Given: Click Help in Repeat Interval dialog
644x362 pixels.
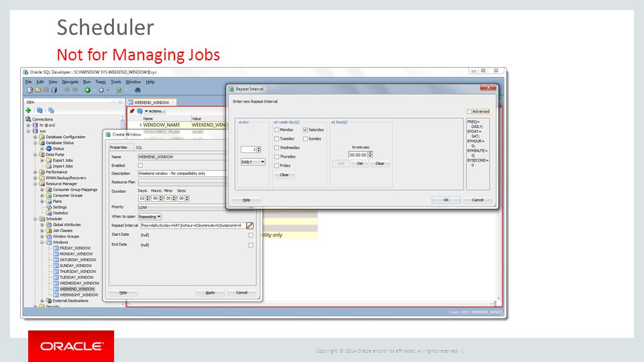Looking at the screenshot, I should (x=246, y=200).
